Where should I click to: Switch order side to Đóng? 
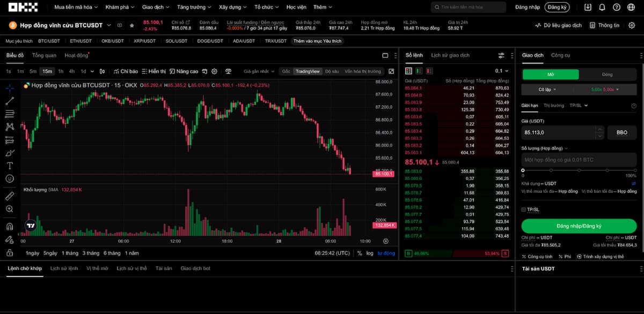(x=607, y=74)
